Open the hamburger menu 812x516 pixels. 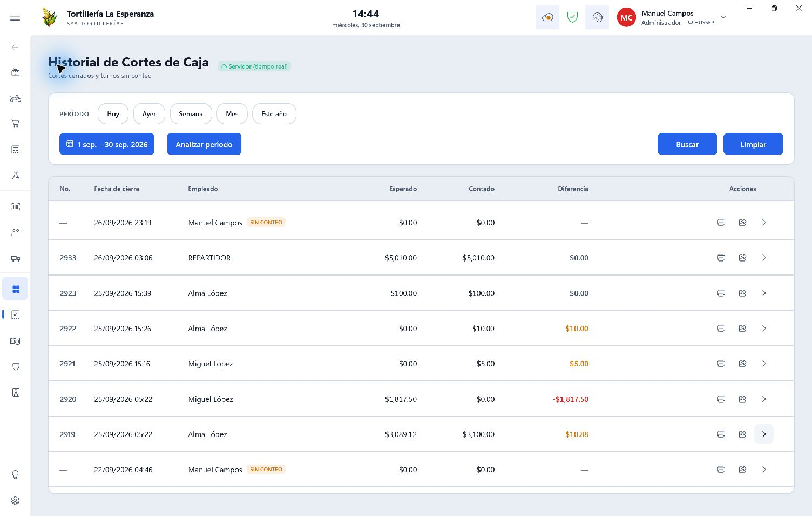click(x=15, y=17)
